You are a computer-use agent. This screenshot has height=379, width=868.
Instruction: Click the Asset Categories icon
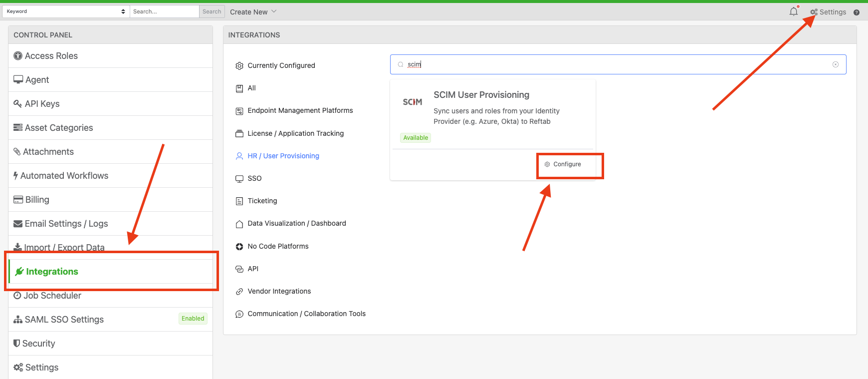click(x=18, y=128)
